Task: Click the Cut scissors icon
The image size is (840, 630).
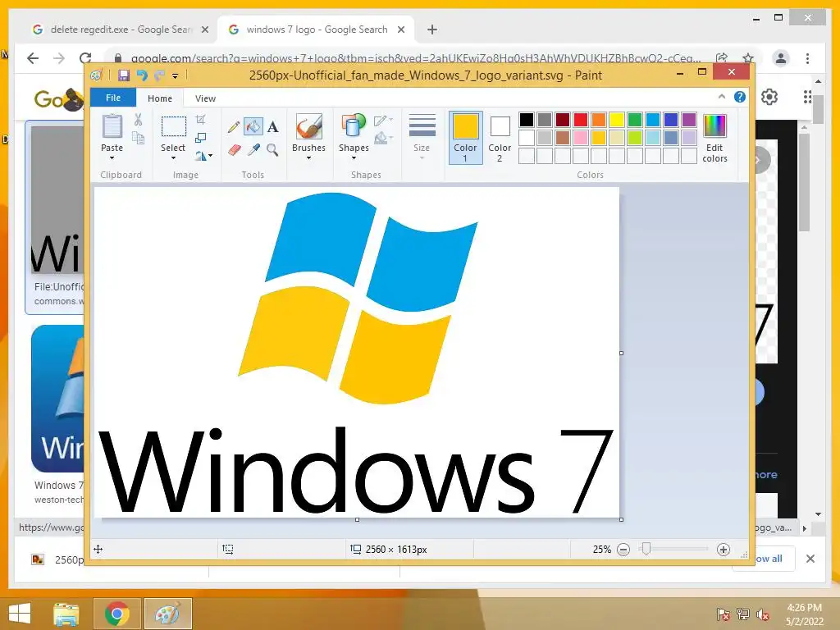Action: (138, 120)
